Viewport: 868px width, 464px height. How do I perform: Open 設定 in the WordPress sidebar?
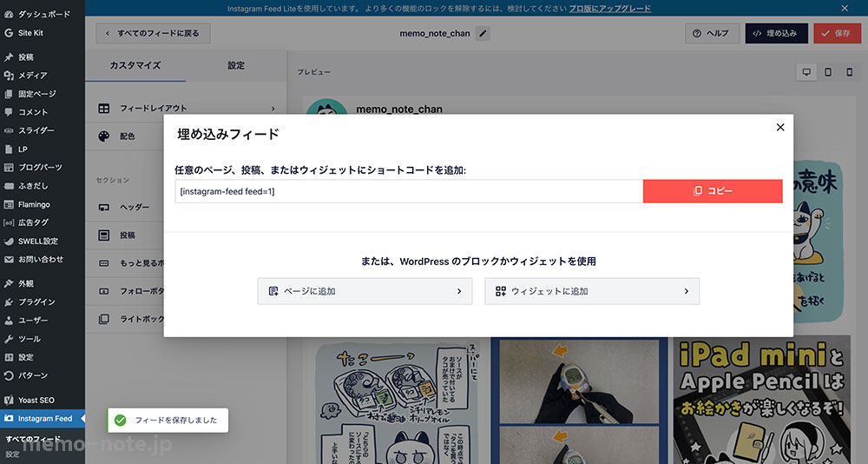(43, 358)
